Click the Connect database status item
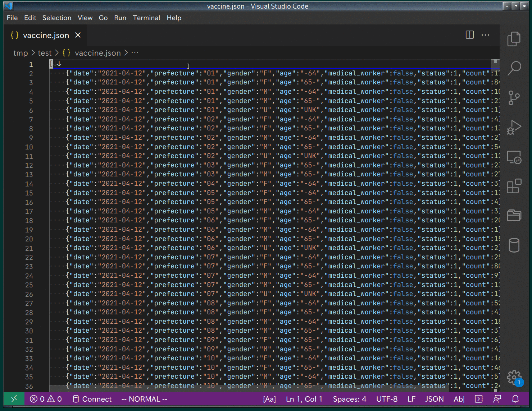The height and width of the screenshot is (411, 532). pos(92,399)
